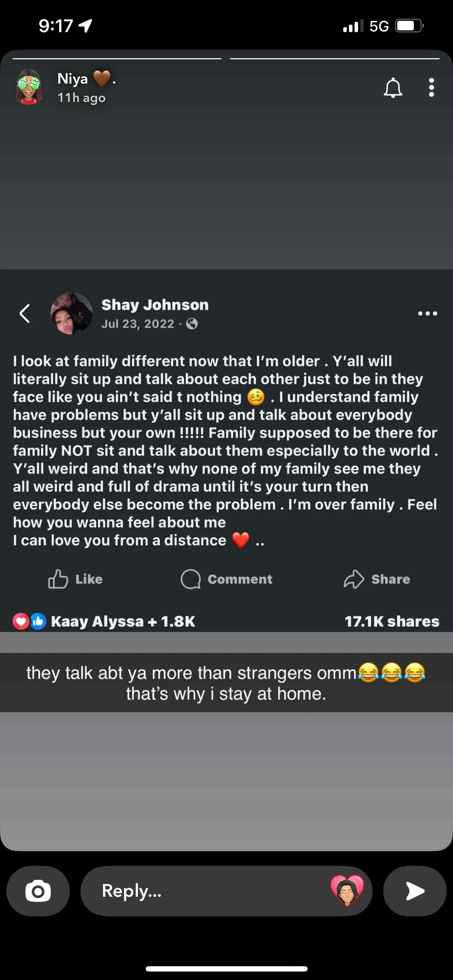This screenshot has height=980, width=453.
Task: Tap the Shay Johnson name link
Action: point(155,305)
